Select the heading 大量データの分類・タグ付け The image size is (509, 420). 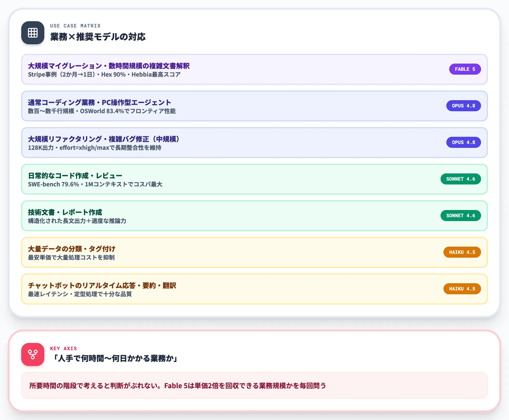tap(72, 249)
